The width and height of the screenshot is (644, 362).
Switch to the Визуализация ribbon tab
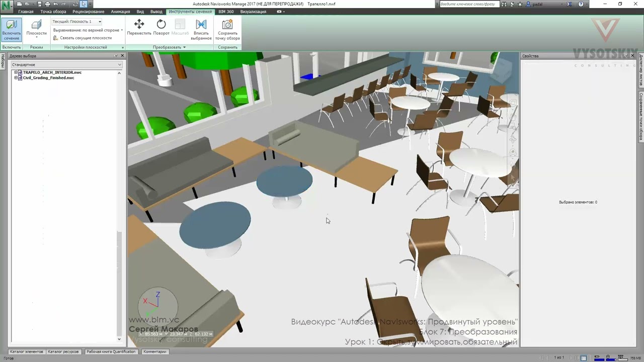(x=253, y=12)
